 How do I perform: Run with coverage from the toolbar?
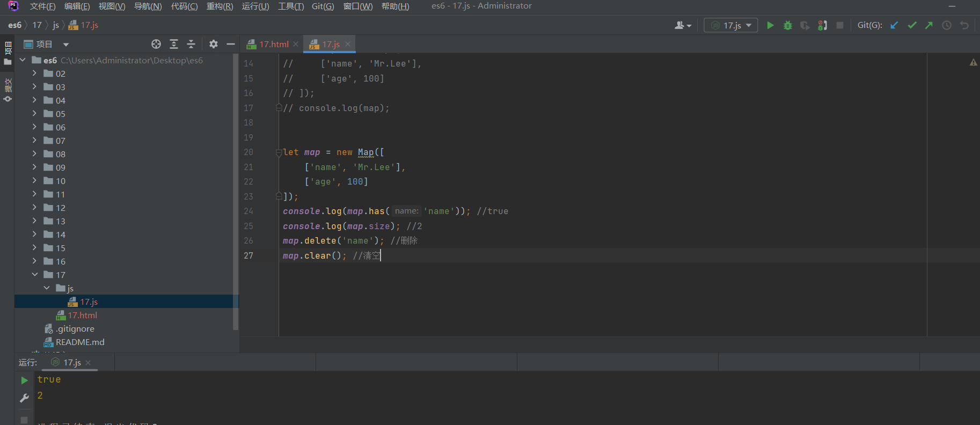(x=805, y=25)
